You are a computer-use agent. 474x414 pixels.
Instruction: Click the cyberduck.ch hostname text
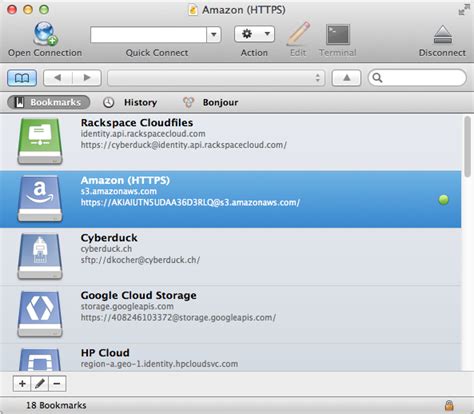pos(106,249)
